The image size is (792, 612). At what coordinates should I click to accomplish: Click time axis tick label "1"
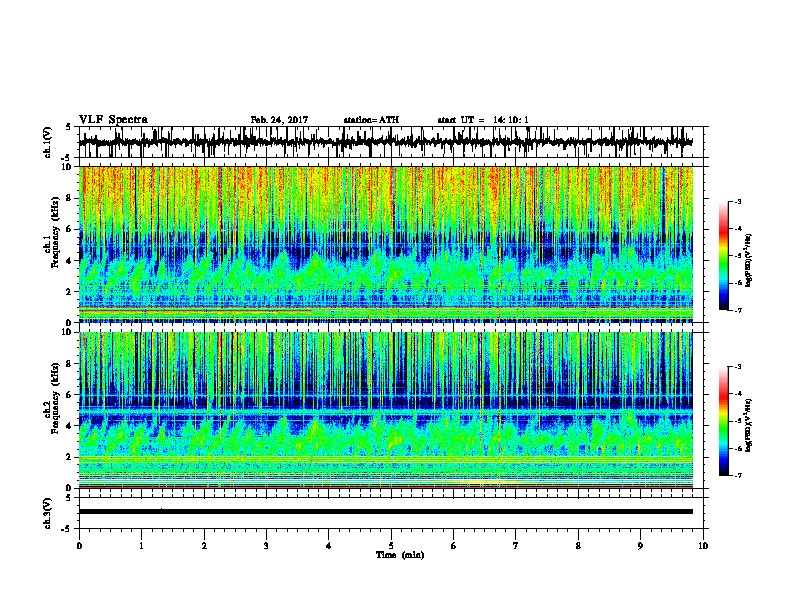141,546
